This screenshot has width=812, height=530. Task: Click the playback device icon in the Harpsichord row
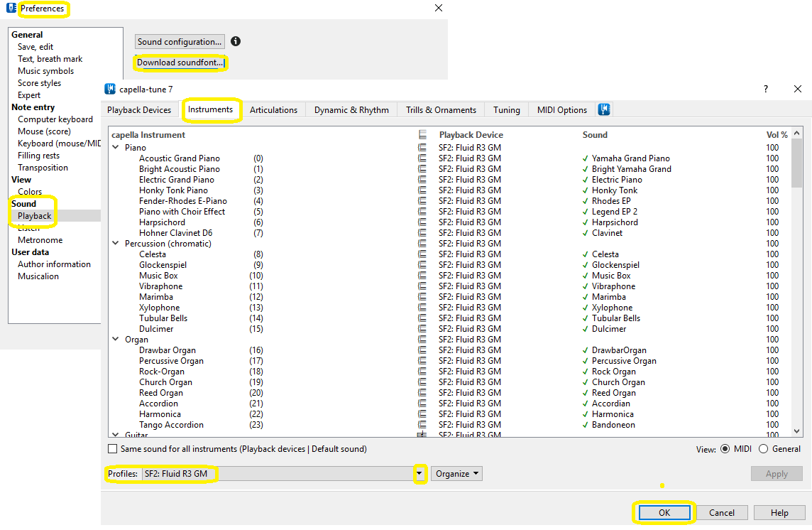(422, 222)
